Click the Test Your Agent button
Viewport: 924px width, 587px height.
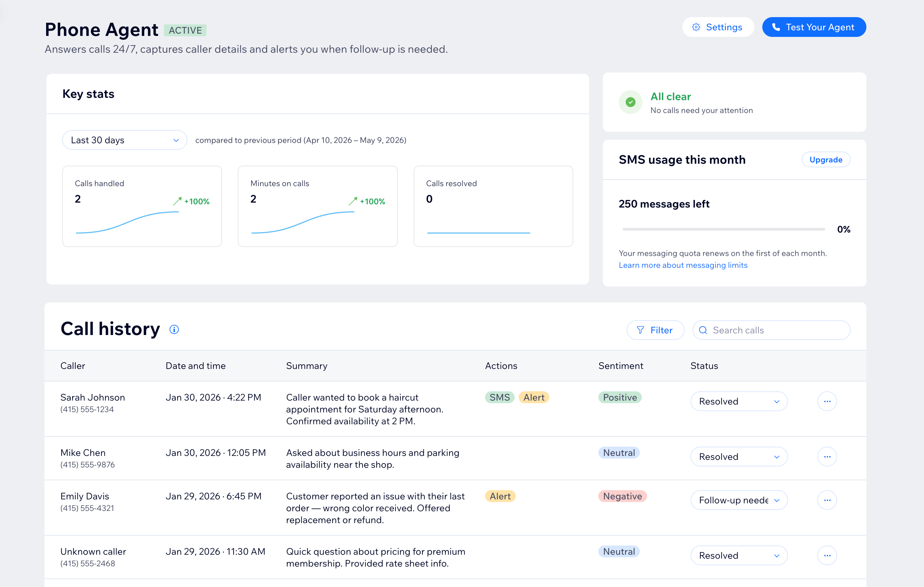point(814,27)
